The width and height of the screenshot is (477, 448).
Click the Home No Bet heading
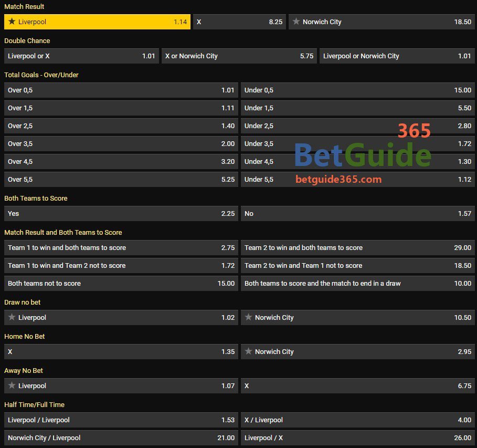tap(24, 336)
